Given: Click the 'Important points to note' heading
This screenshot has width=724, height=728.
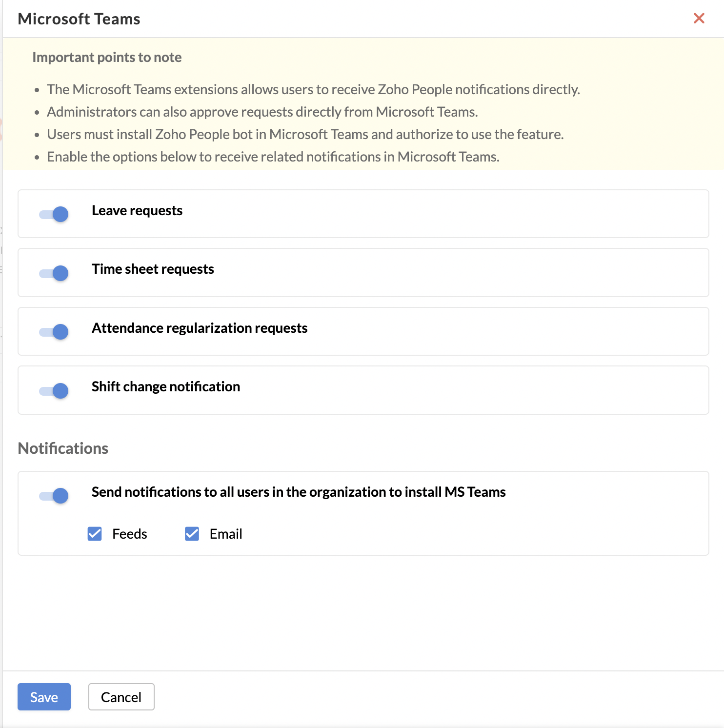Looking at the screenshot, I should click(107, 58).
